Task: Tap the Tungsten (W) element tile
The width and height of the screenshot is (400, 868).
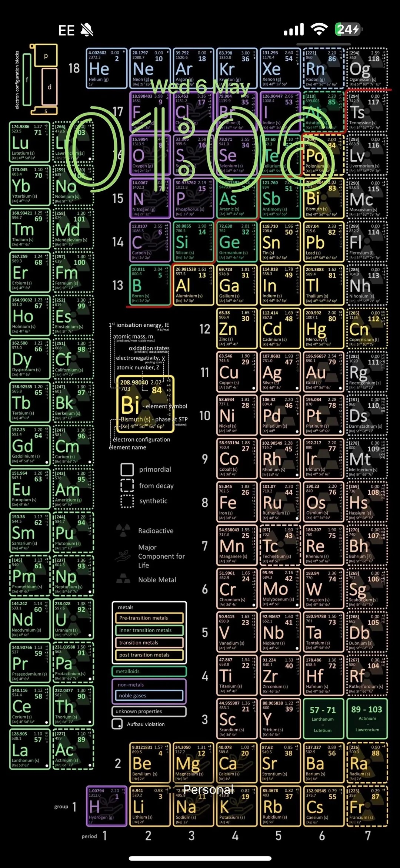Action: point(323,589)
